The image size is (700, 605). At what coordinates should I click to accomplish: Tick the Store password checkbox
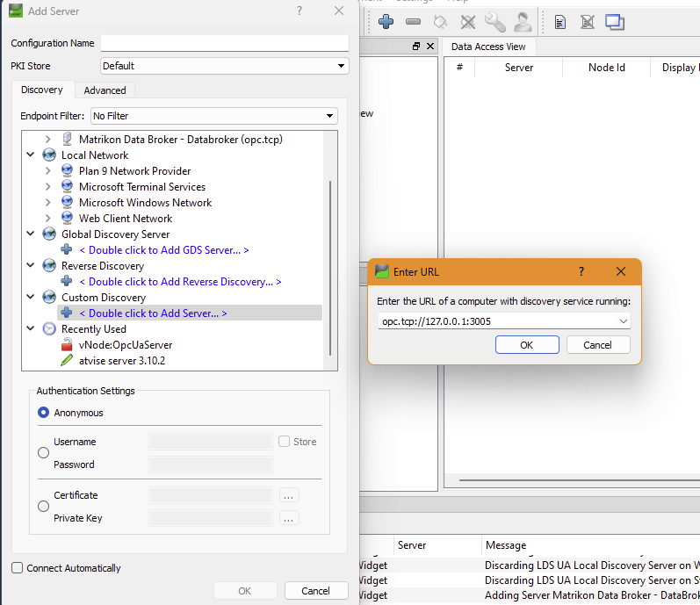[284, 442]
